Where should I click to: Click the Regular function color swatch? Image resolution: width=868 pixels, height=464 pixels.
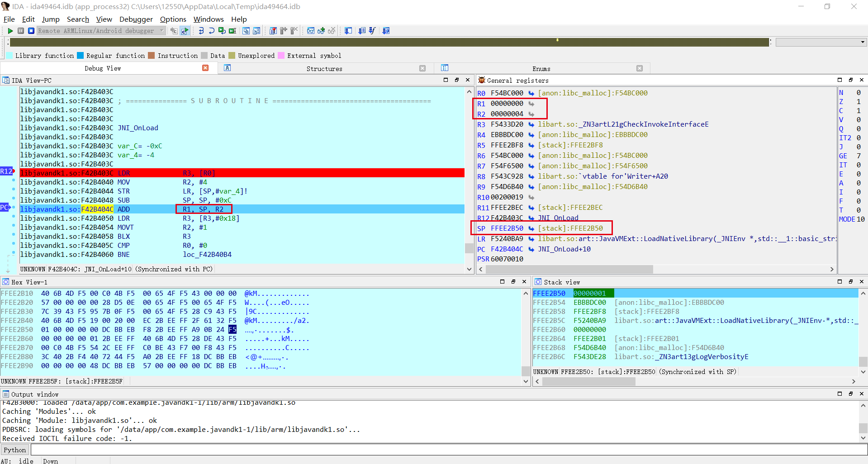pos(80,56)
